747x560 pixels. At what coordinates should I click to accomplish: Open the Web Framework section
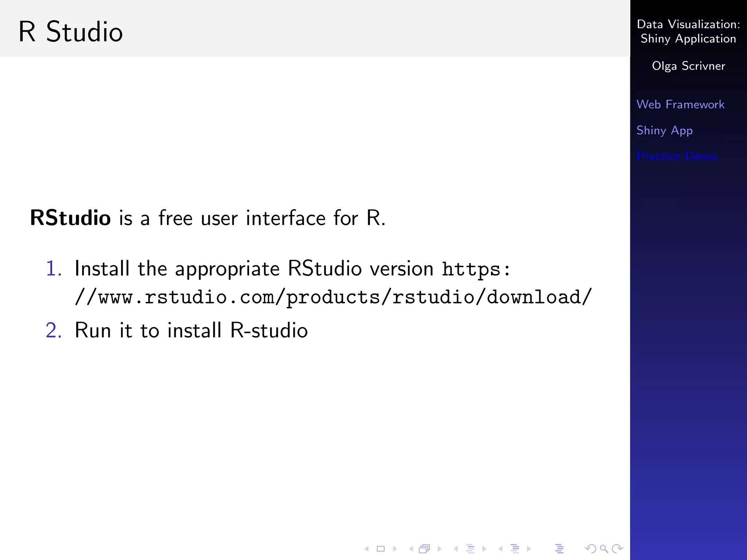coord(680,104)
